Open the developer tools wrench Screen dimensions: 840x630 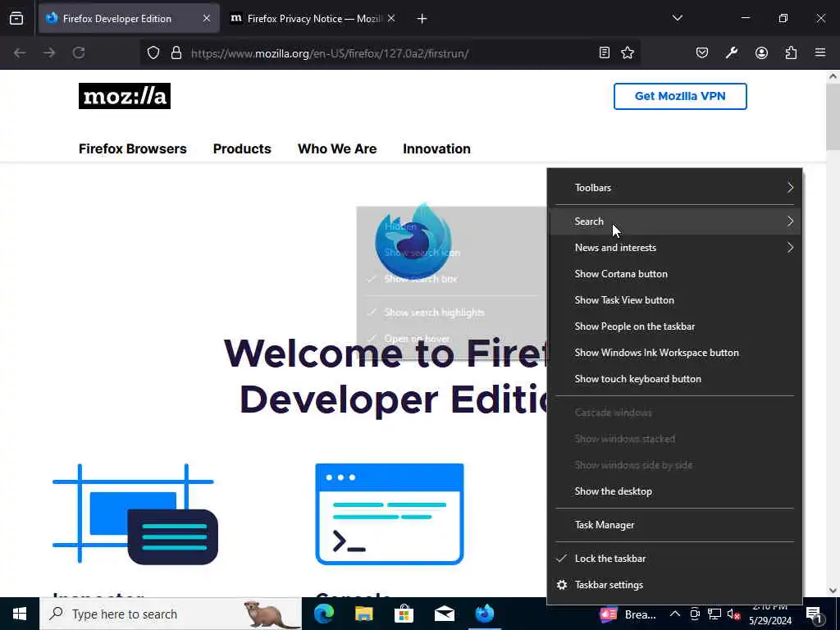pos(732,53)
